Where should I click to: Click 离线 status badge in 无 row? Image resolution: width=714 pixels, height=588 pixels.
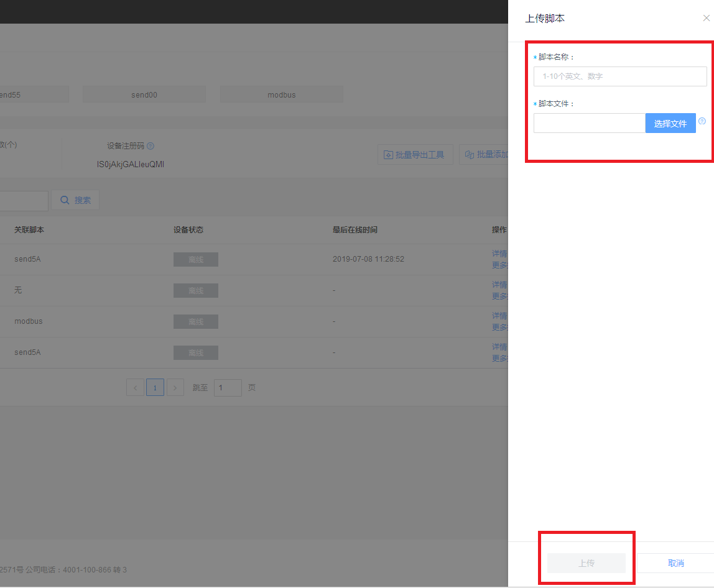coord(196,291)
